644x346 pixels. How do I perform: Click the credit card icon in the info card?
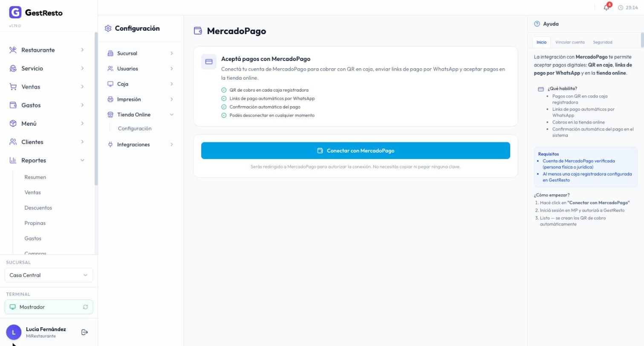[x=209, y=62]
